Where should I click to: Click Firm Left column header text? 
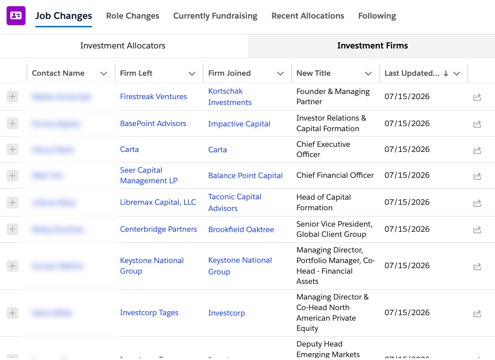coord(136,73)
